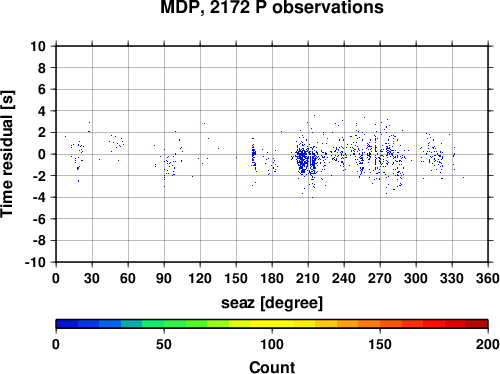
Task: Click y-axis tick label "8"
Action: pyautogui.click(x=42, y=68)
